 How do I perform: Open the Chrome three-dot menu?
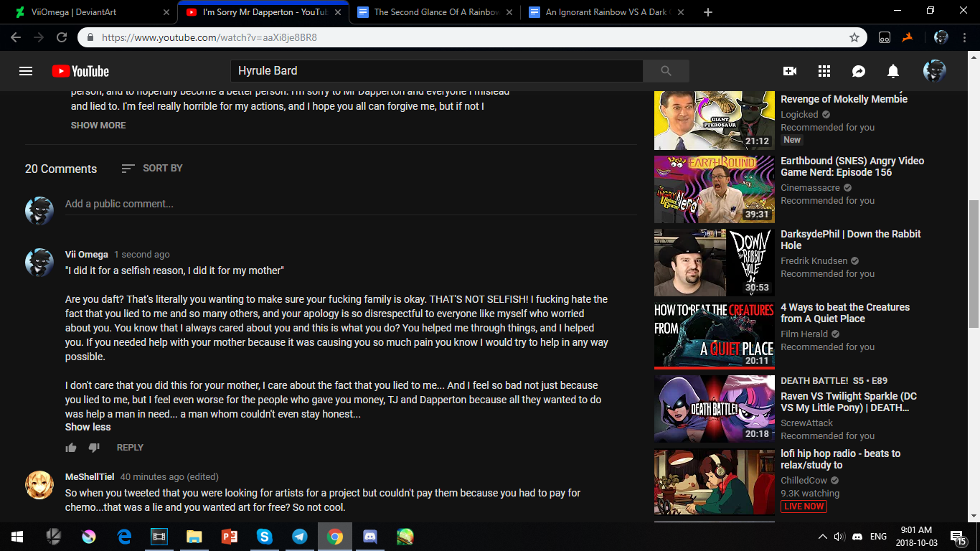coord(966,37)
